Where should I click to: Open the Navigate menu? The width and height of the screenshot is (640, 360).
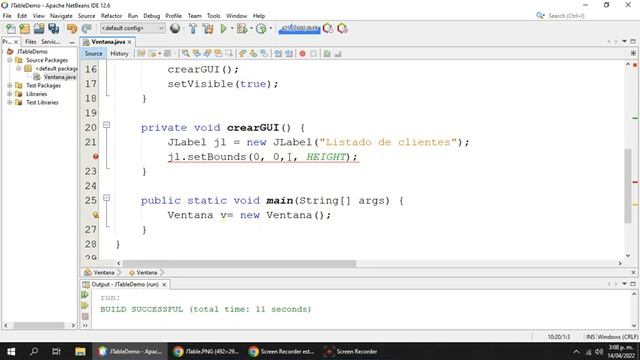[61, 16]
